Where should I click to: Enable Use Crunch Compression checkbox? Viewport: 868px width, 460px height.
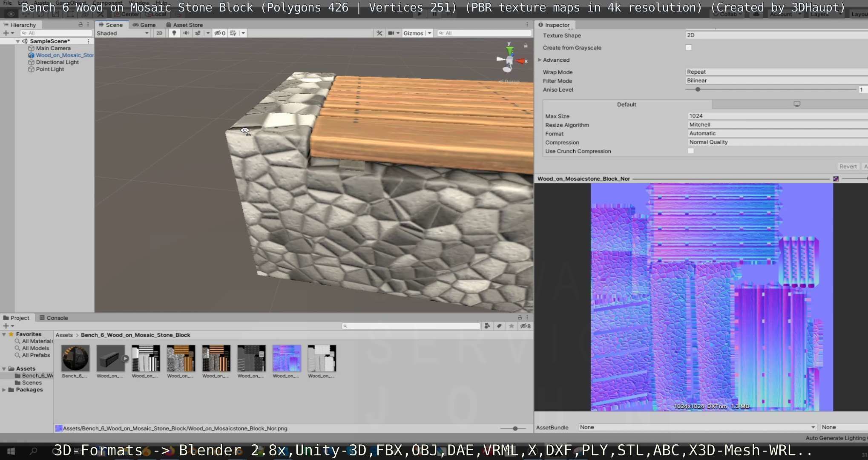tap(691, 151)
